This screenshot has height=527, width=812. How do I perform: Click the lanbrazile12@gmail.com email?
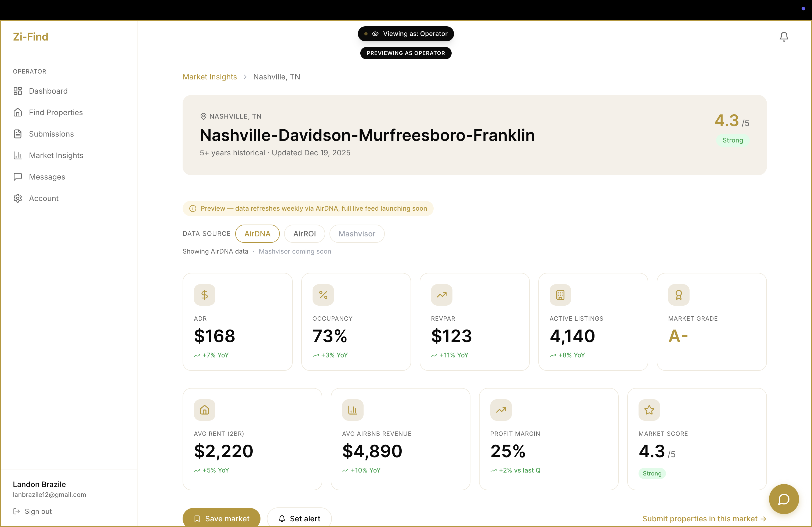pos(49,495)
